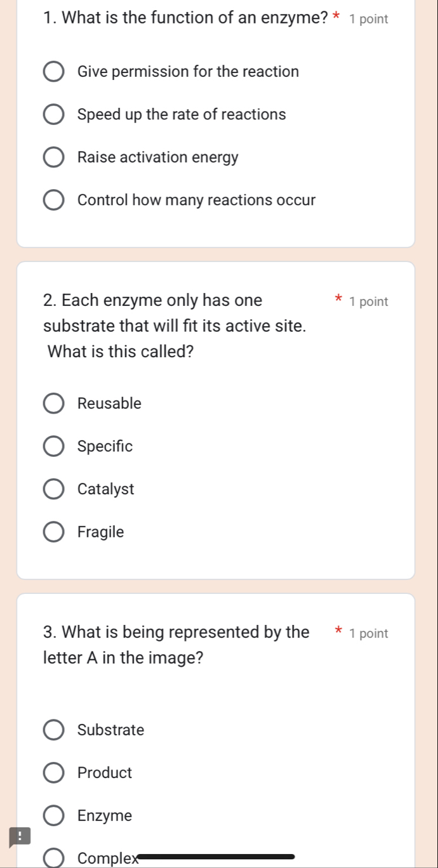Choose 'Speed up the rate of reactions'
This screenshot has width=438, height=868.
pos(53,115)
